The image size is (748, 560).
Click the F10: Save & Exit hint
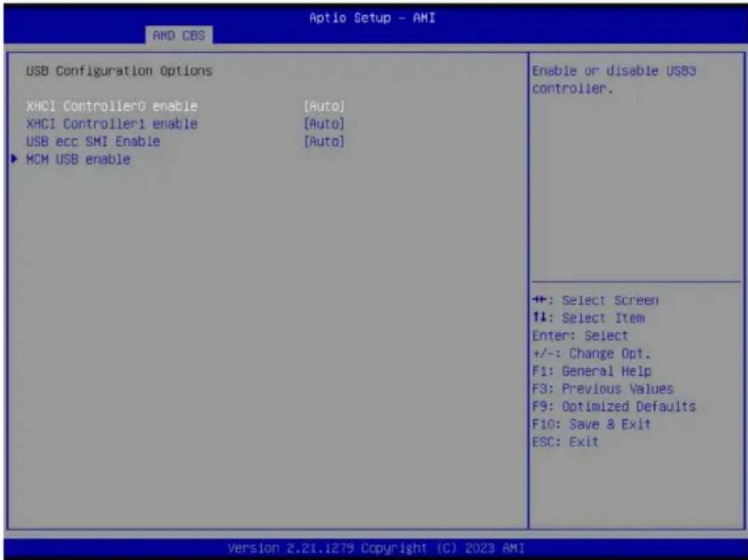point(591,423)
